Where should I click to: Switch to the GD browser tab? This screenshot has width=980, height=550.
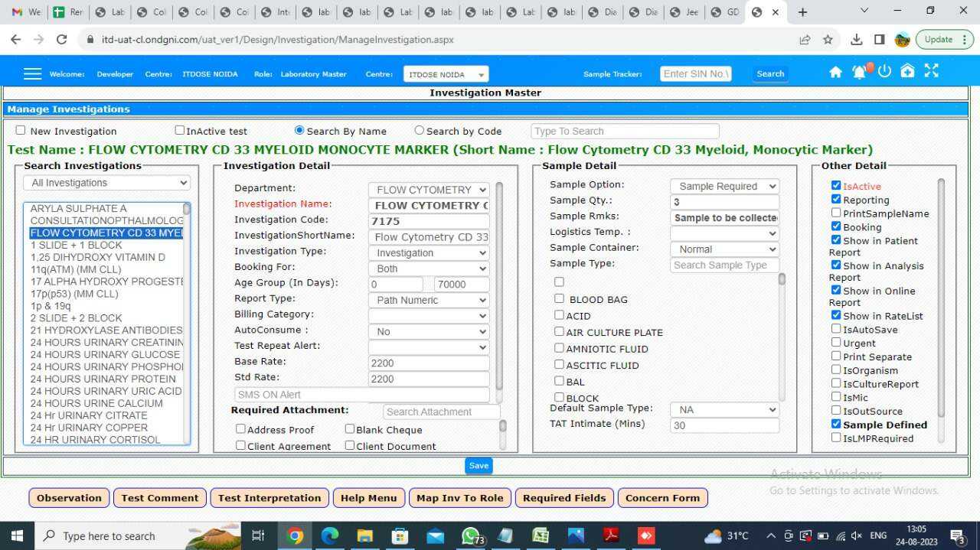point(724,11)
